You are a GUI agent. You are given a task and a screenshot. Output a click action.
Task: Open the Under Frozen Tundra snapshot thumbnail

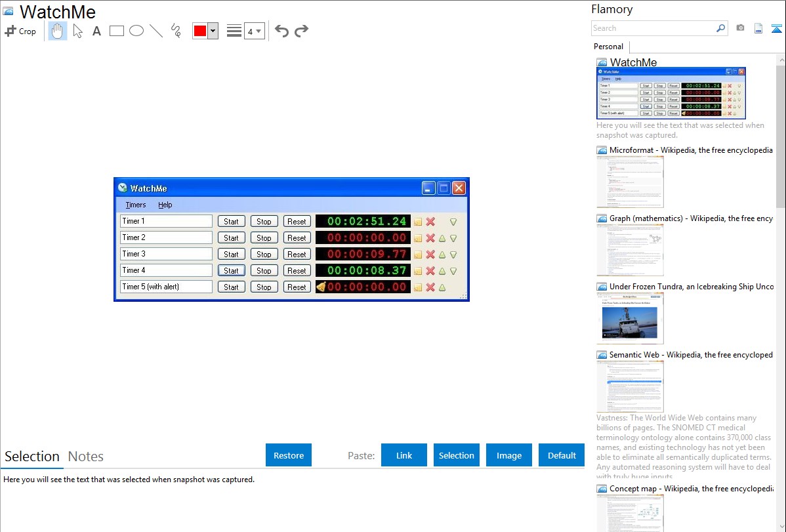pyautogui.click(x=630, y=318)
